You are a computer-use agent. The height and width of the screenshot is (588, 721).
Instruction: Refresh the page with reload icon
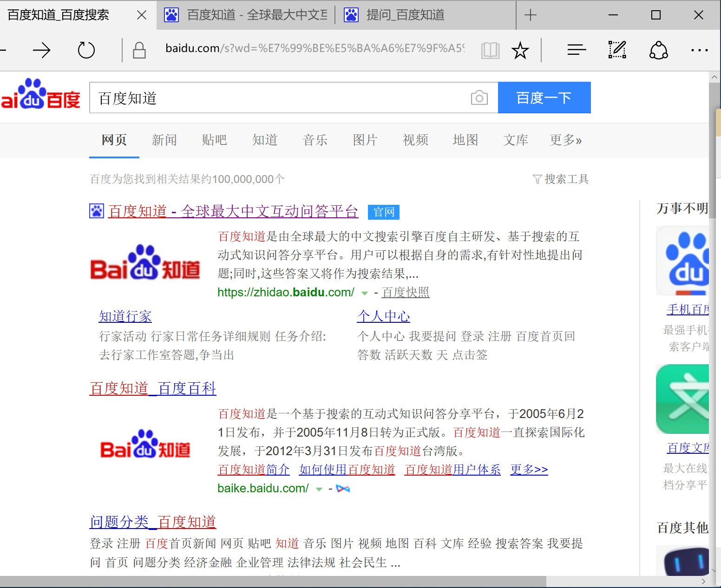tap(86, 50)
